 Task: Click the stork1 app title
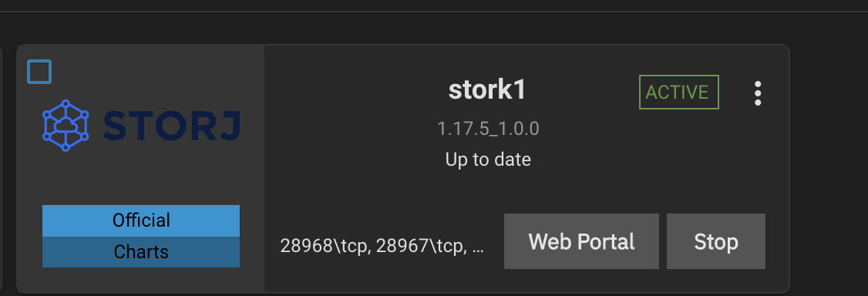(x=486, y=91)
